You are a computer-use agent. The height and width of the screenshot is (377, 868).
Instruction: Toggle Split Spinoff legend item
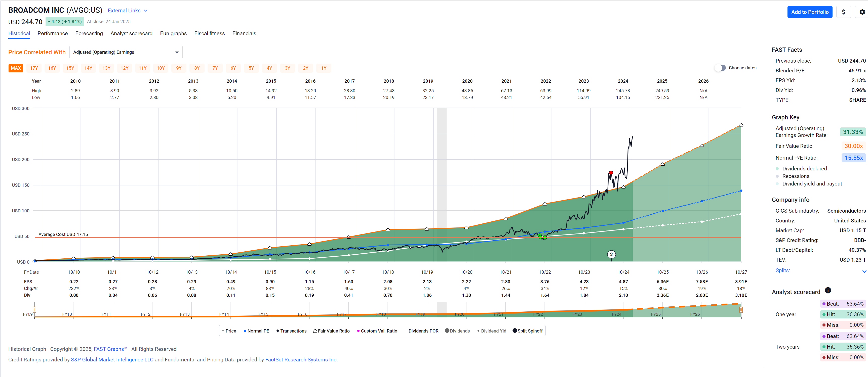528,331
